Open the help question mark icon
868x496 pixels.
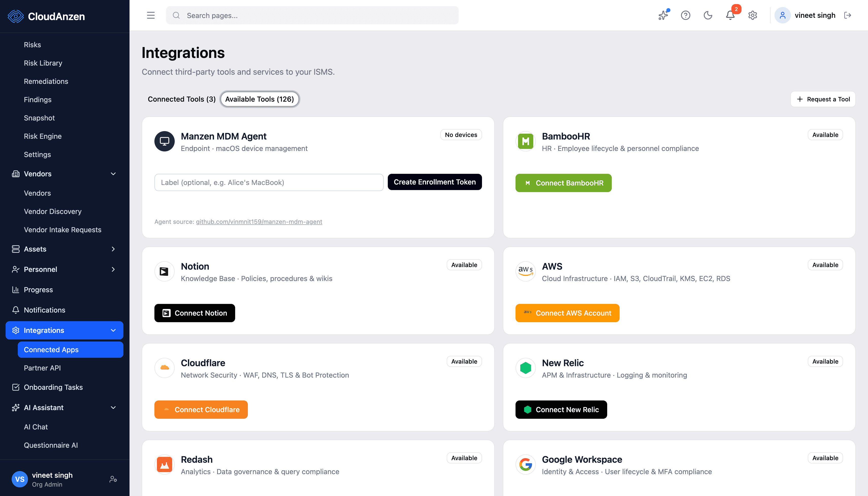pos(685,15)
